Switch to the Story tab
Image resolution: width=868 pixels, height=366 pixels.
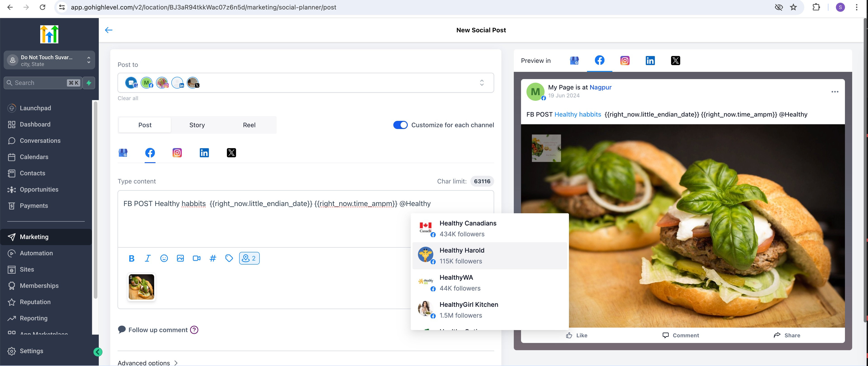pyautogui.click(x=197, y=125)
